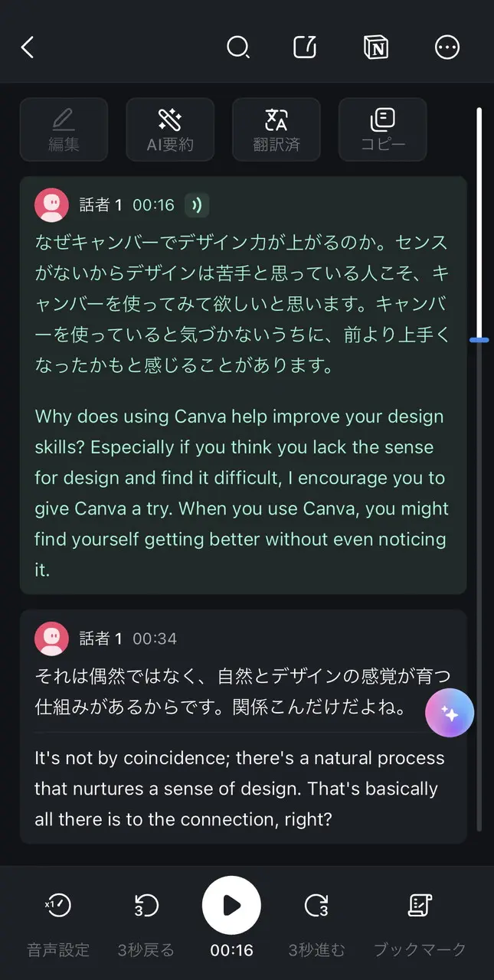Image resolution: width=494 pixels, height=980 pixels.
Task: Open search with the magnifier icon
Action: tap(238, 47)
